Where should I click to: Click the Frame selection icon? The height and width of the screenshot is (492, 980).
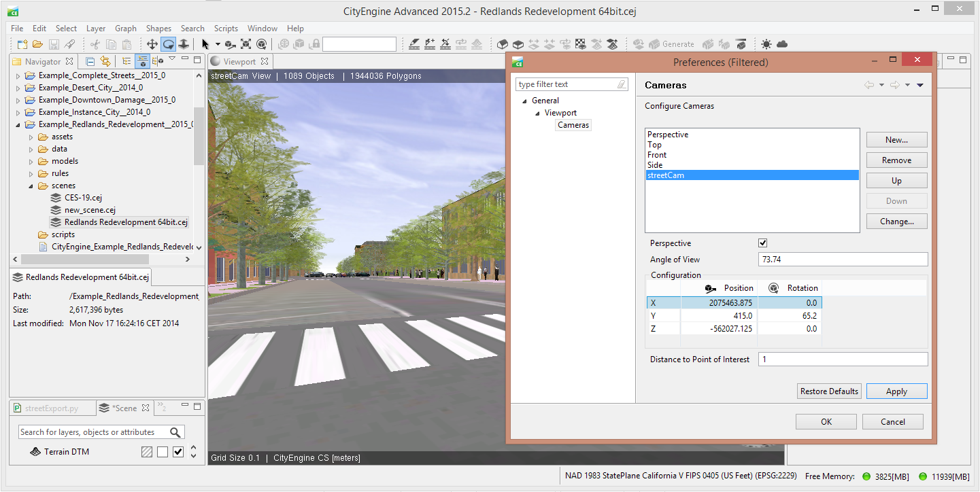point(246,44)
